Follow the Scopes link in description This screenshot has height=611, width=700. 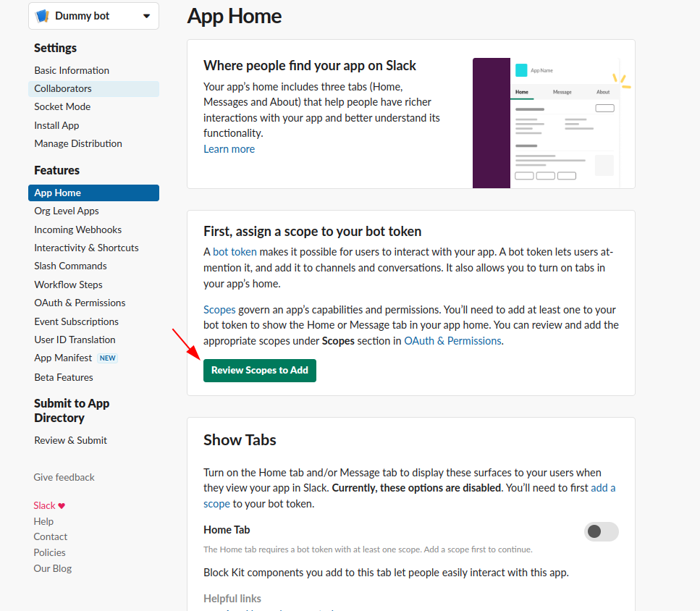pyautogui.click(x=219, y=309)
